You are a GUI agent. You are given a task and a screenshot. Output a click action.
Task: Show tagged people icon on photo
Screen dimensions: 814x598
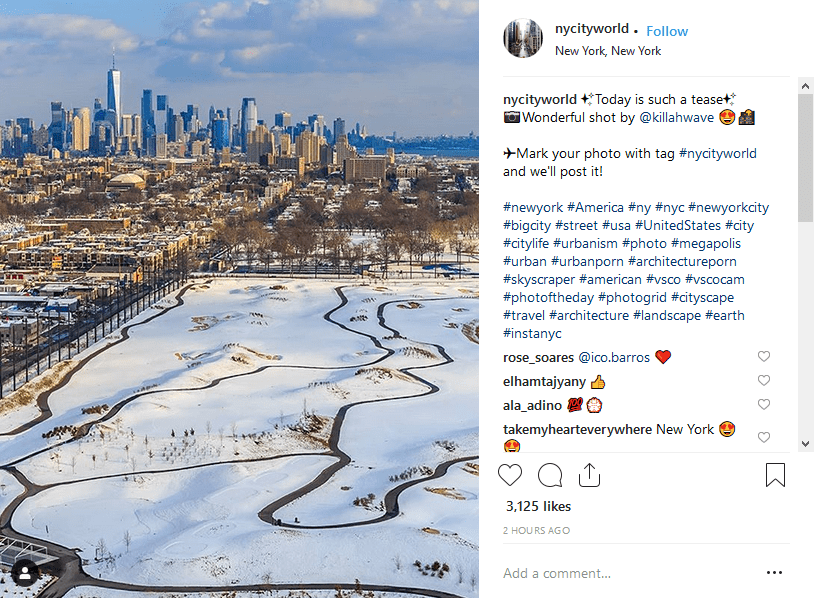click(24, 574)
